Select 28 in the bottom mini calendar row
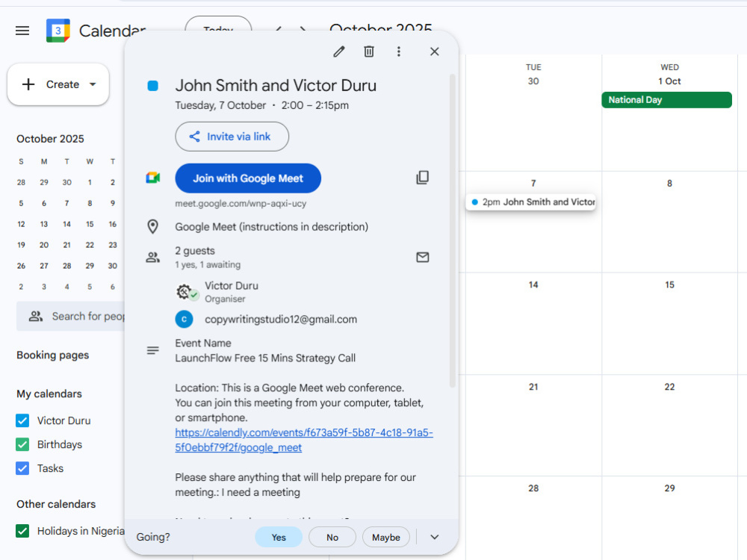 66,266
